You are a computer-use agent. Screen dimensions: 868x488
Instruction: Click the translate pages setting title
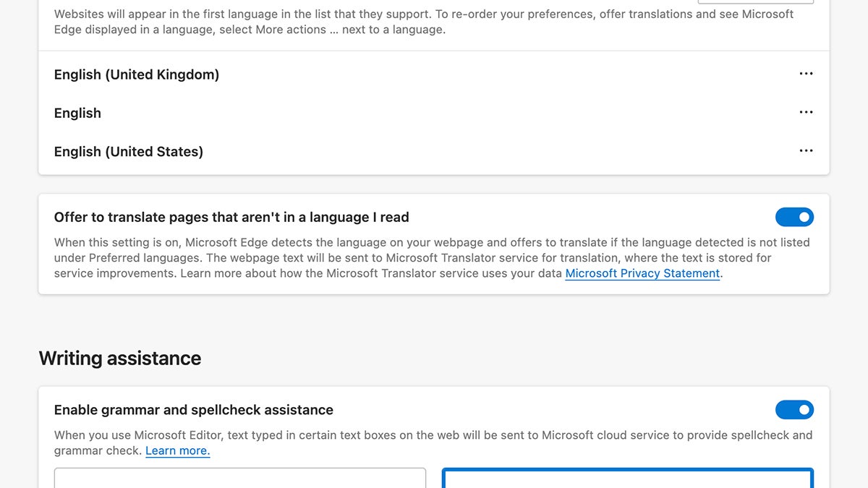click(x=231, y=217)
